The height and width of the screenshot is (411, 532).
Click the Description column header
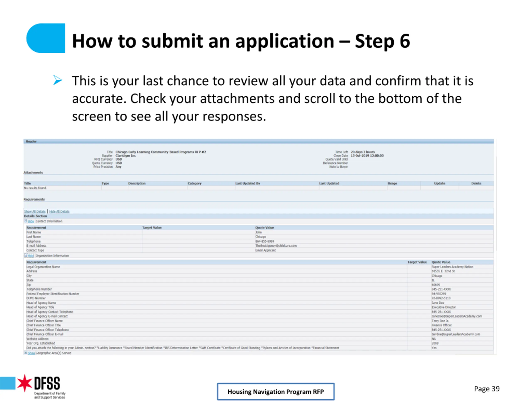[x=137, y=183]
